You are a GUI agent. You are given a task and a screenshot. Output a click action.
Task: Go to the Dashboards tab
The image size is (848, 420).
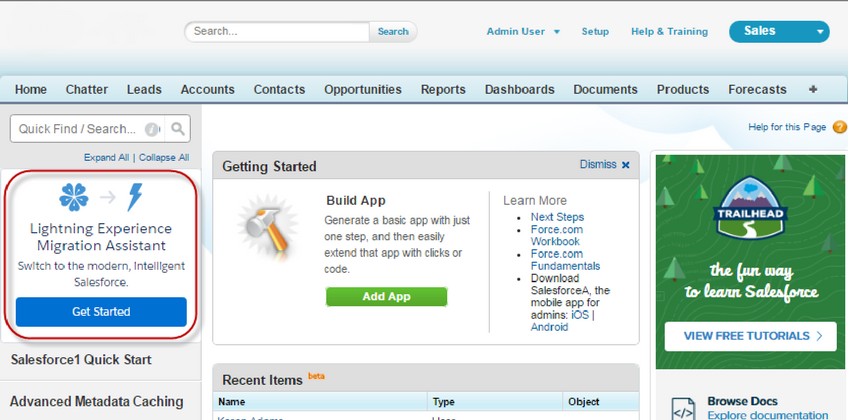point(520,90)
